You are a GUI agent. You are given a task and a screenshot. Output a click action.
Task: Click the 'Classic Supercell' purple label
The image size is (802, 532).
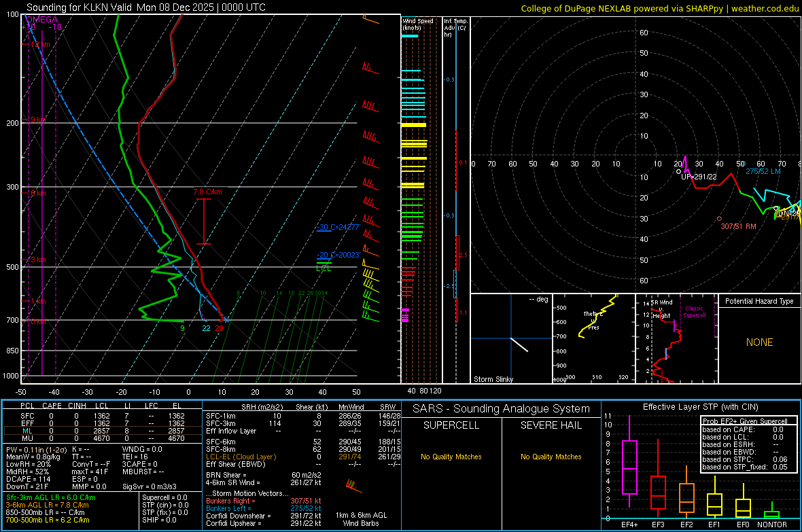(695, 312)
